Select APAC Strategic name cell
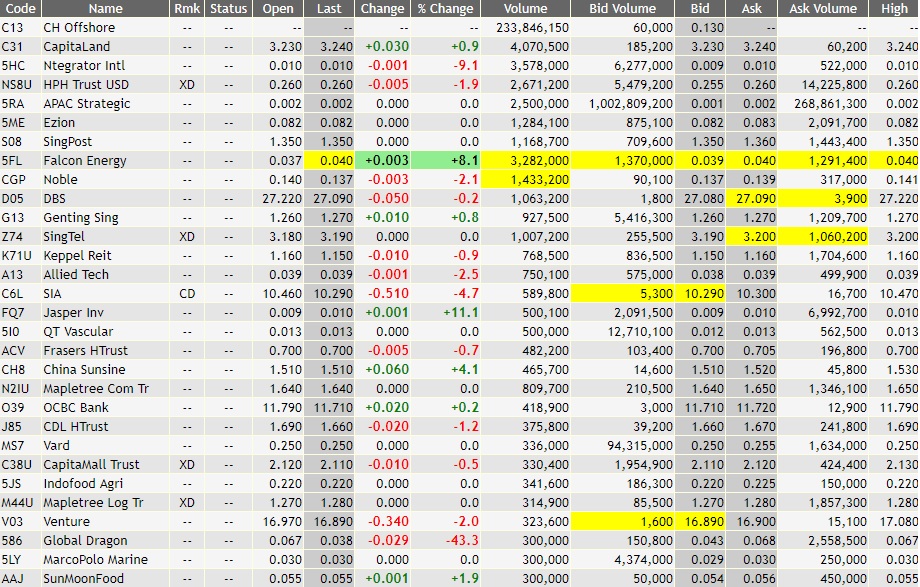 87,104
